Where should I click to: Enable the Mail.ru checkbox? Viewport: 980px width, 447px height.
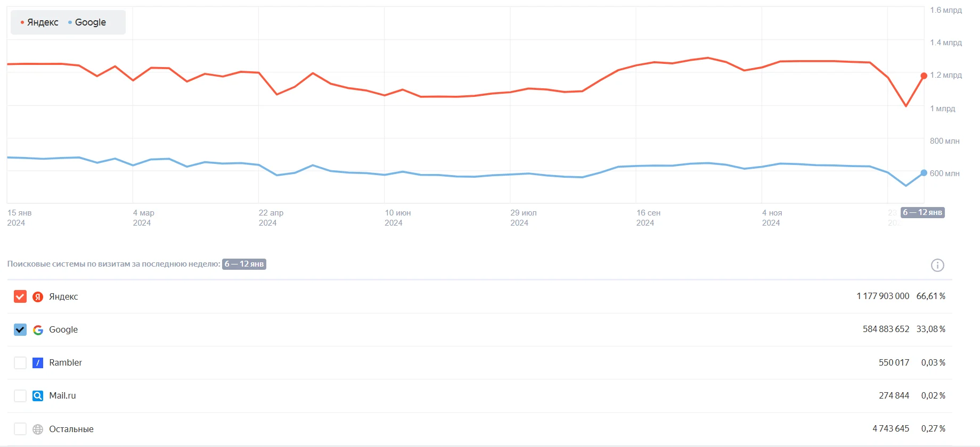(20, 396)
